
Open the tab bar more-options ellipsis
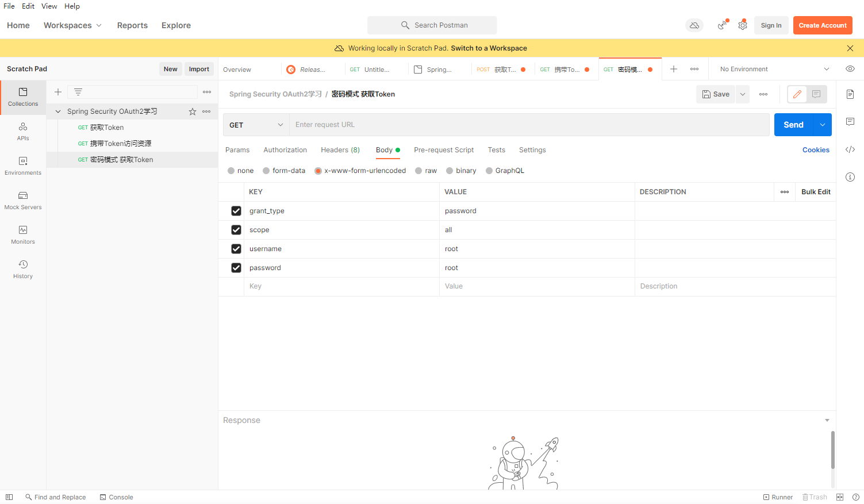694,69
